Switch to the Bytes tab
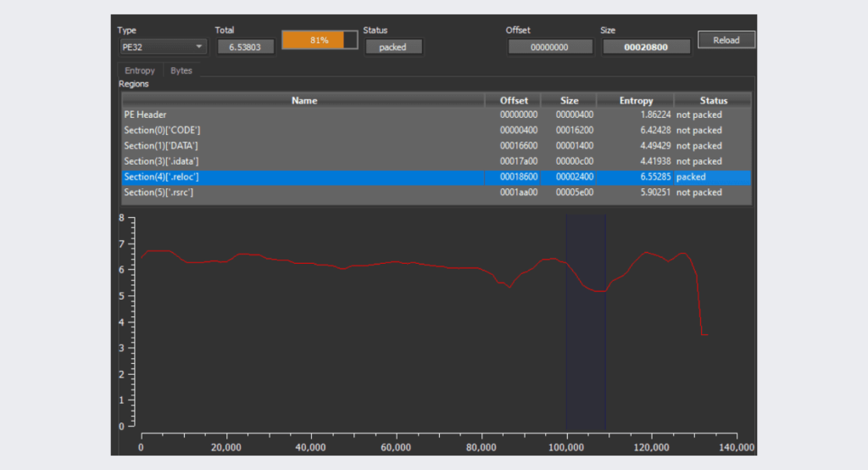The image size is (868, 470). click(x=181, y=70)
